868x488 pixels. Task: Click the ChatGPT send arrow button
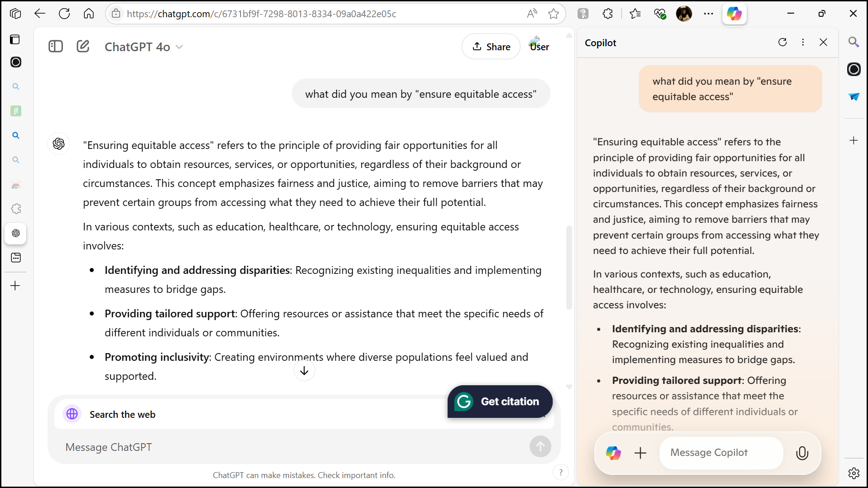tap(540, 447)
